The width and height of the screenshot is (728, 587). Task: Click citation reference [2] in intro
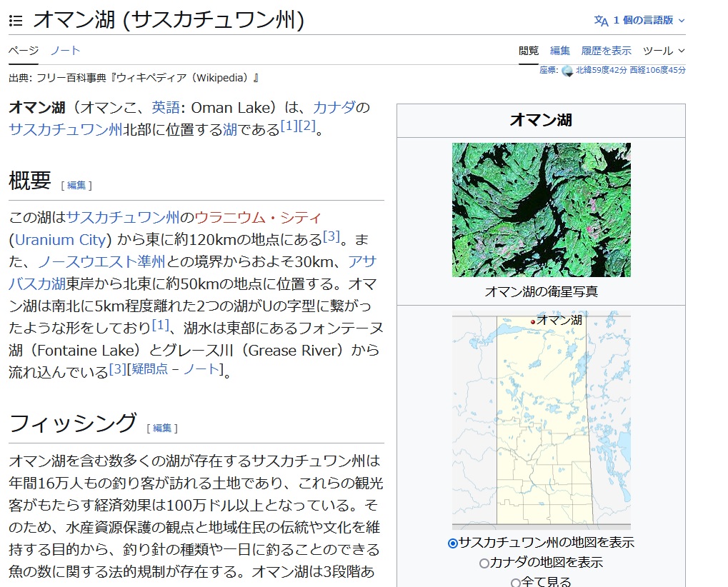pos(306,126)
